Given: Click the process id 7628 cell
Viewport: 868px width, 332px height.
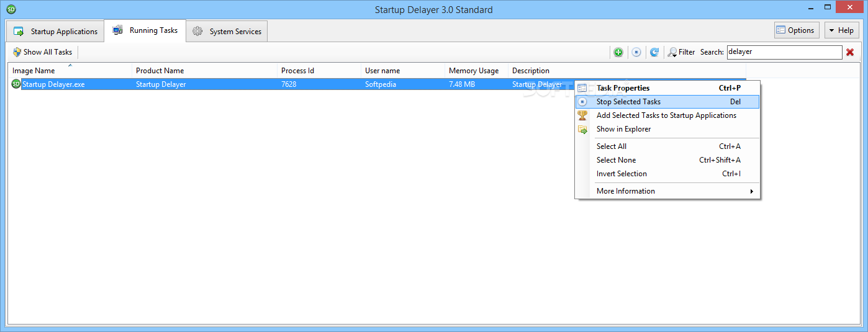Looking at the screenshot, I should click(x=289, y=84).
